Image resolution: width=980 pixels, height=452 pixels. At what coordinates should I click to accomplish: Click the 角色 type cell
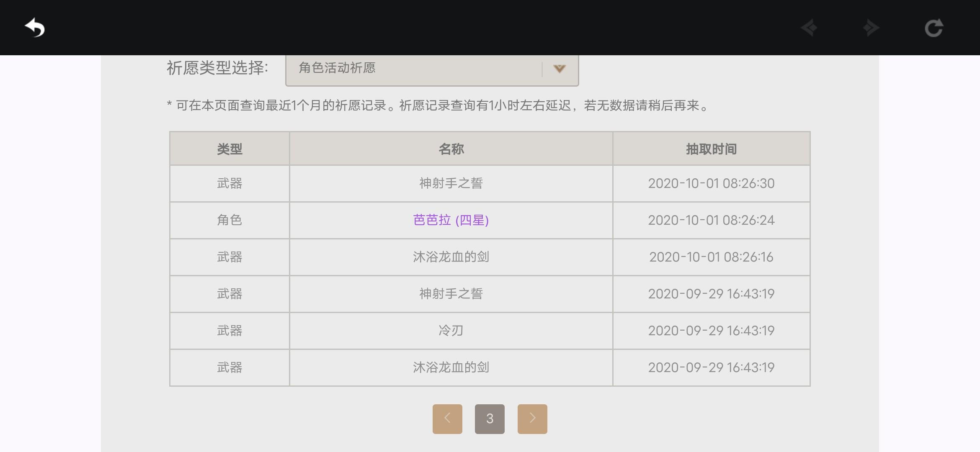point(230,220)
